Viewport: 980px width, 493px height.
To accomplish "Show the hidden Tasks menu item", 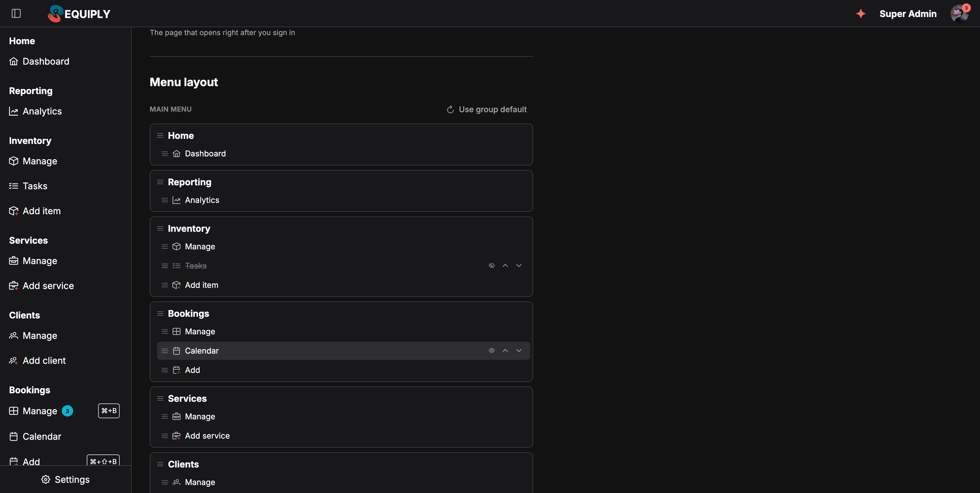I will pos(491,265).
